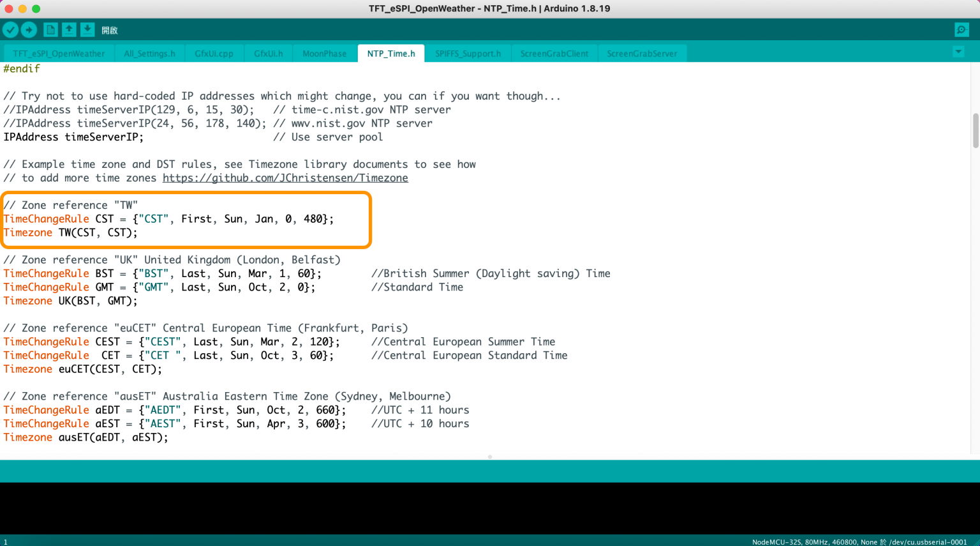This screenshot has height=546, width=980.
Task: Place cursor on the Timezone TW(CST, CST) line
Action: point(70,232)
